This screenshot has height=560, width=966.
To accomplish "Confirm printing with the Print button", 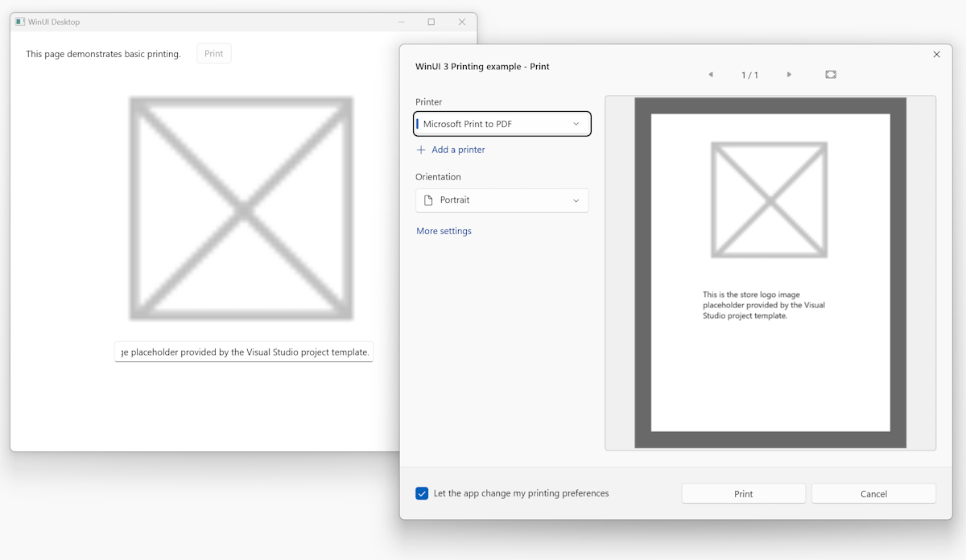I will 742,493.
